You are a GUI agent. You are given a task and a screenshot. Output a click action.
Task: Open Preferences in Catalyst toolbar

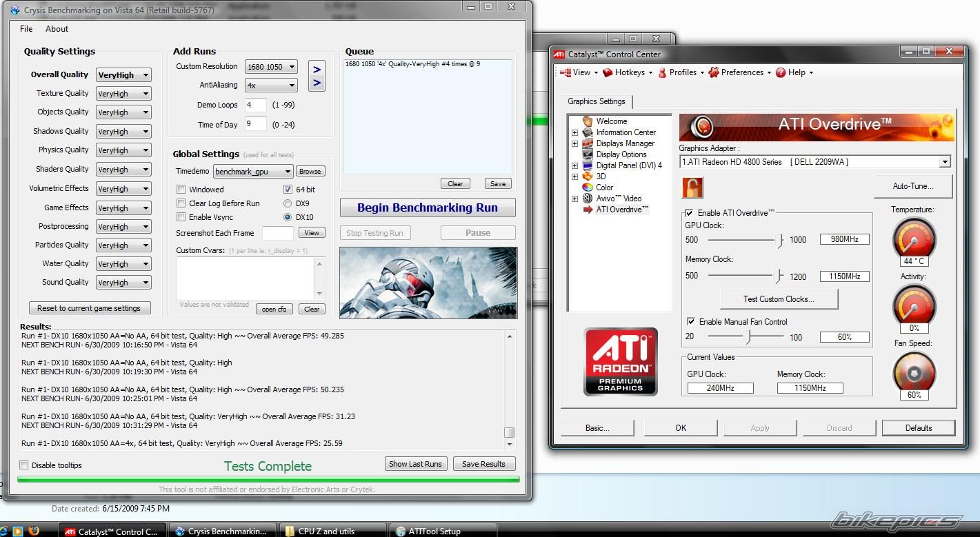coord(741,72)
